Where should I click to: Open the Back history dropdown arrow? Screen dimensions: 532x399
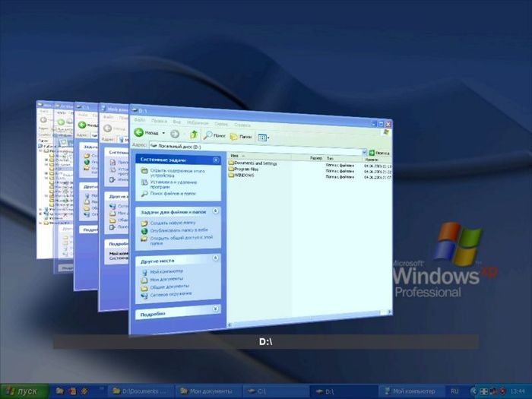tap(163, 133)
